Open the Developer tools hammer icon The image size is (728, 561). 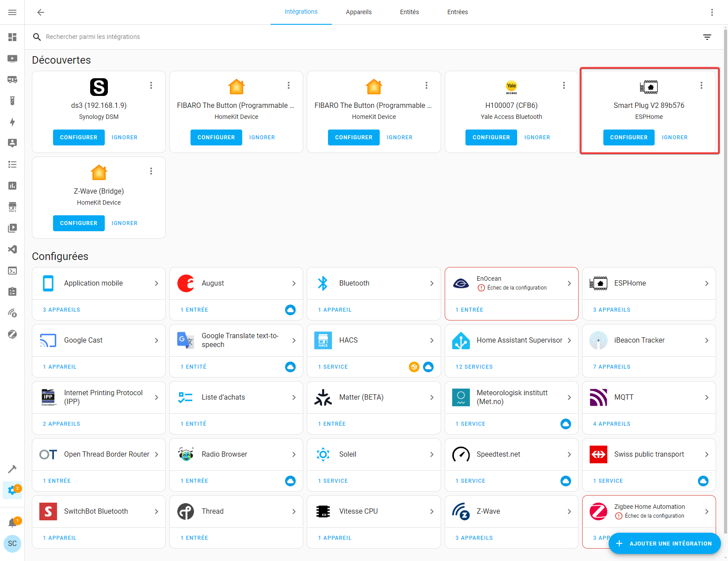[x=12, y=469]
